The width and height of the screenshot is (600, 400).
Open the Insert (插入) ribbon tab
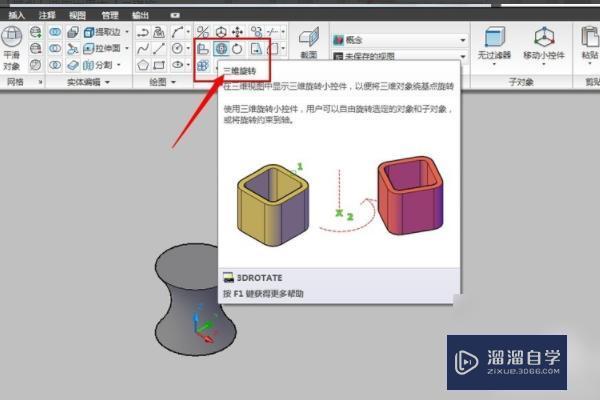(x=16, y=15)
